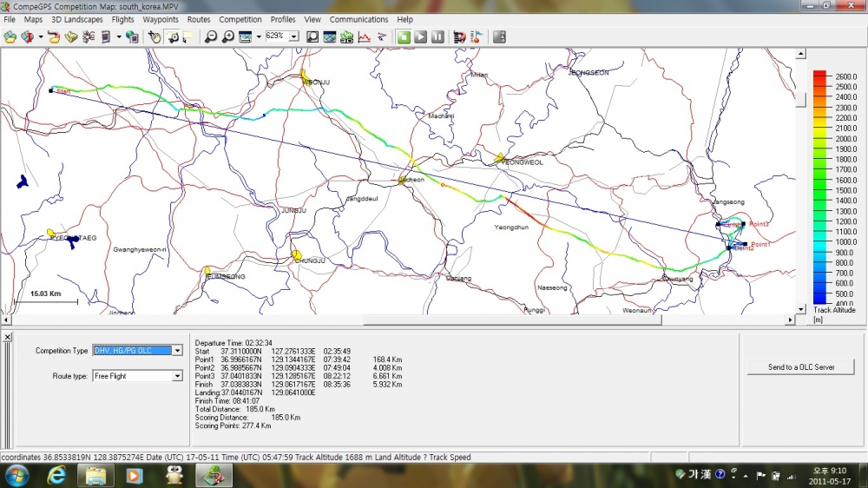Click the play animation button
Screen dimensions: 868x488
[x=421, y=37]
